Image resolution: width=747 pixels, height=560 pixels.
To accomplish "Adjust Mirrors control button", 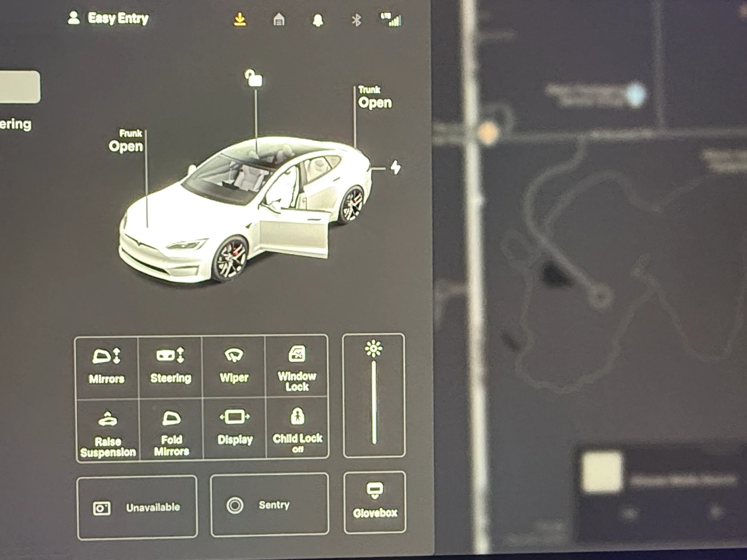I will click(107, 367).
